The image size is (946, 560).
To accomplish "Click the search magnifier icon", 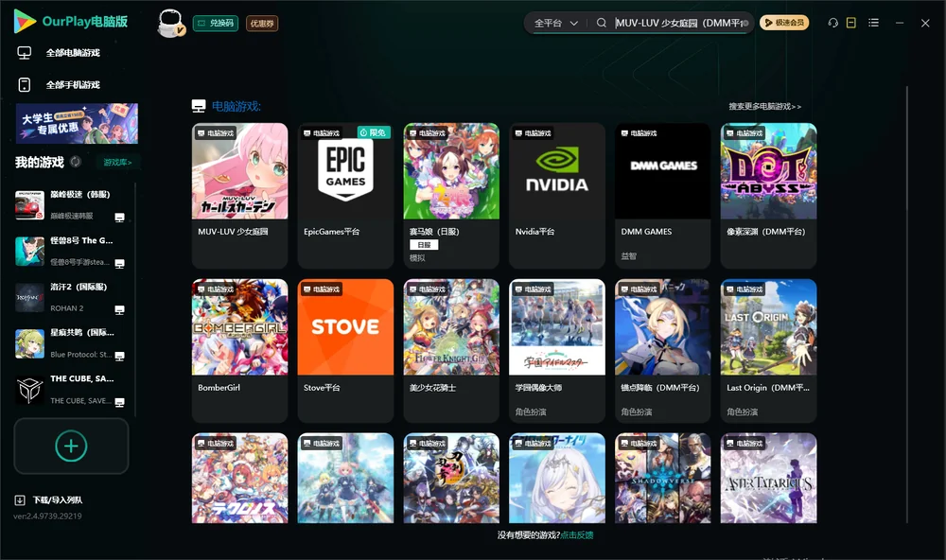I will click(x=602, y=23).
